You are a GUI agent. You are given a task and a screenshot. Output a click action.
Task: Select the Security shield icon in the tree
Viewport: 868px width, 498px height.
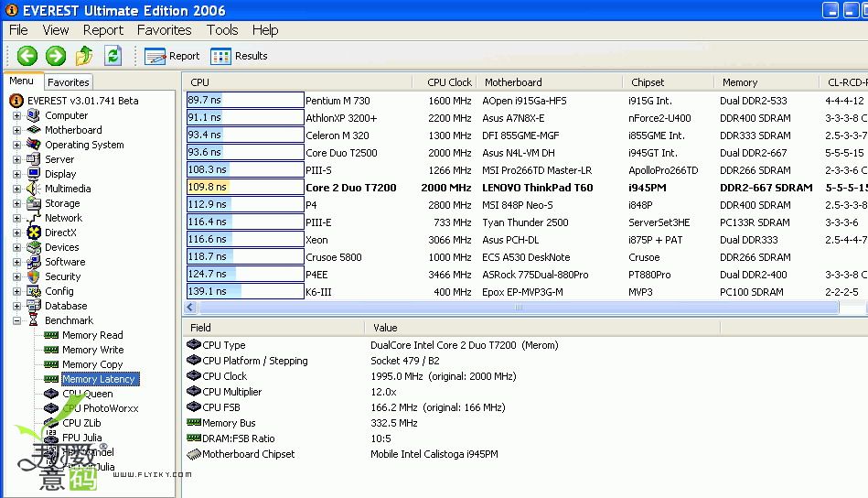point(33,276)
